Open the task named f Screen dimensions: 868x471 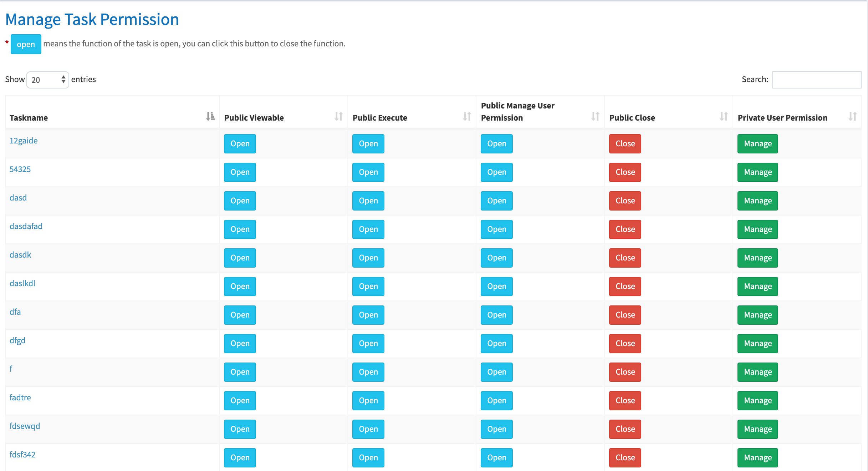11,369
